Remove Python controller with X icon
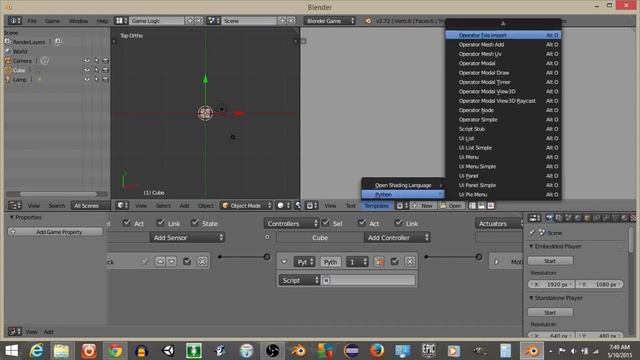640x360 pixels. [x=410, y=262]
